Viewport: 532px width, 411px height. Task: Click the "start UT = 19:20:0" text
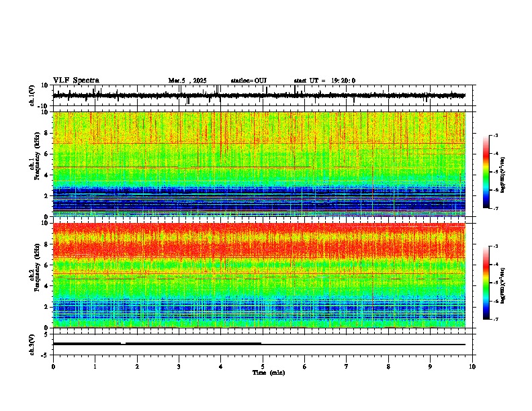tap(324, 81)
